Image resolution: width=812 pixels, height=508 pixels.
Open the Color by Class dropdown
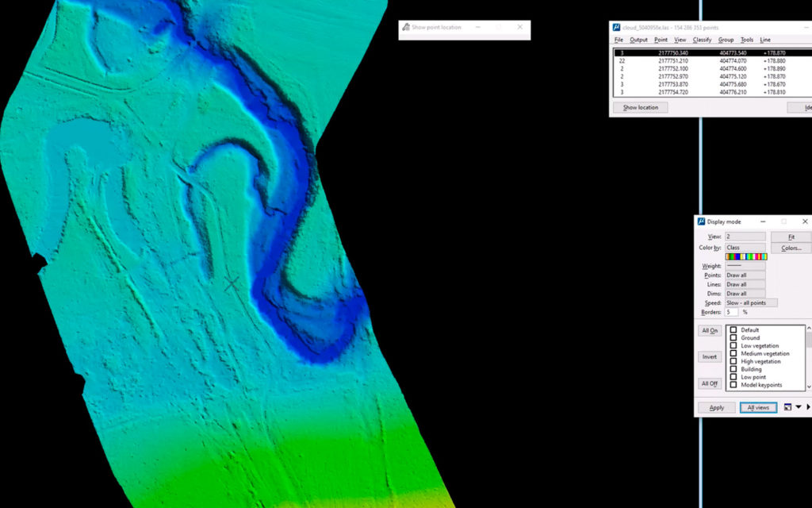[x=745, y=248]
